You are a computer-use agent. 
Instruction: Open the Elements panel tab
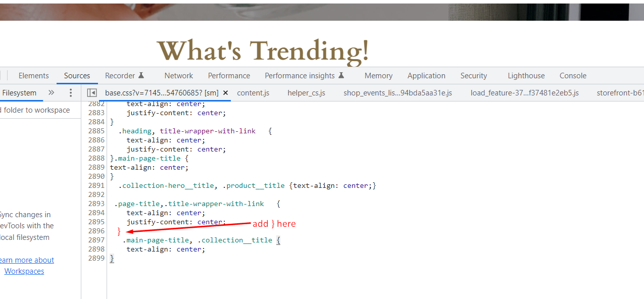pos(33,76)
